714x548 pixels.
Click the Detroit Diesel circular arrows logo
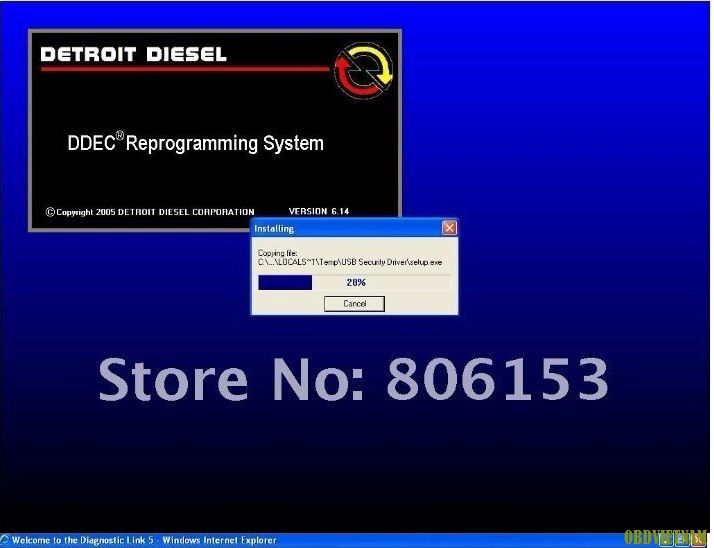pos(363,70)
